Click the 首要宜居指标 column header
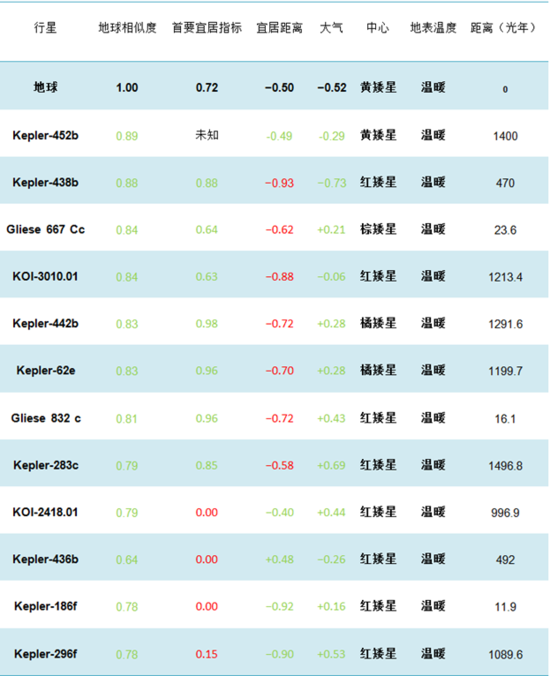Viewport: 550px width, 676px height. coord(207,28)
